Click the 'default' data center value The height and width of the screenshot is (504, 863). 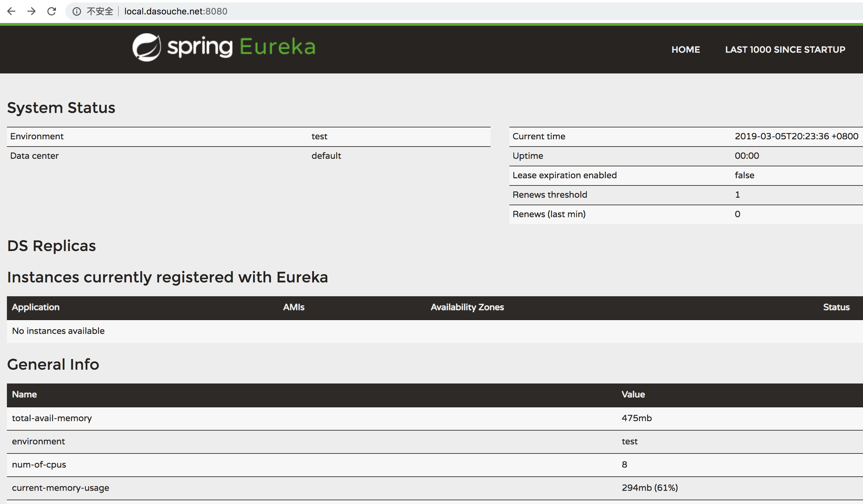pyautogui.click(x=326, y=156)
